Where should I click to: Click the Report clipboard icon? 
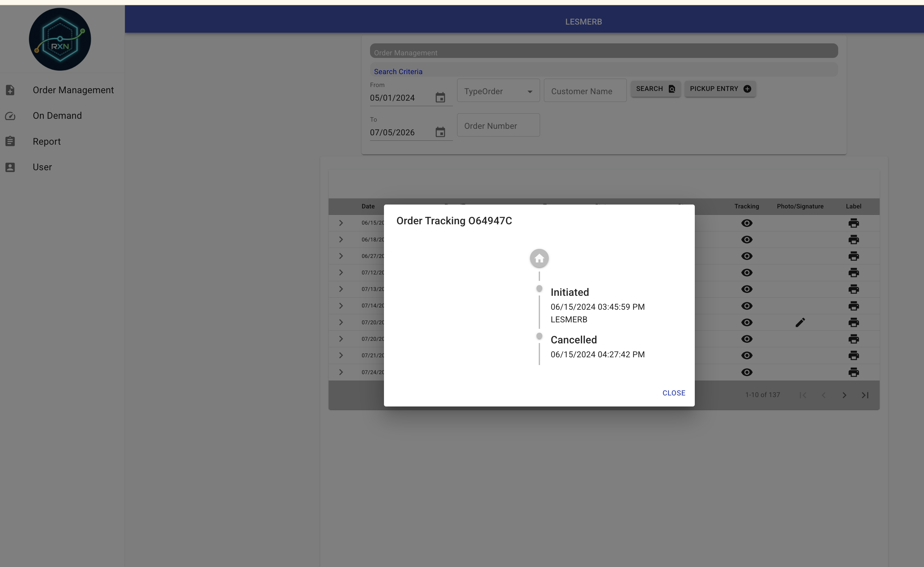(x=10, y=141)
